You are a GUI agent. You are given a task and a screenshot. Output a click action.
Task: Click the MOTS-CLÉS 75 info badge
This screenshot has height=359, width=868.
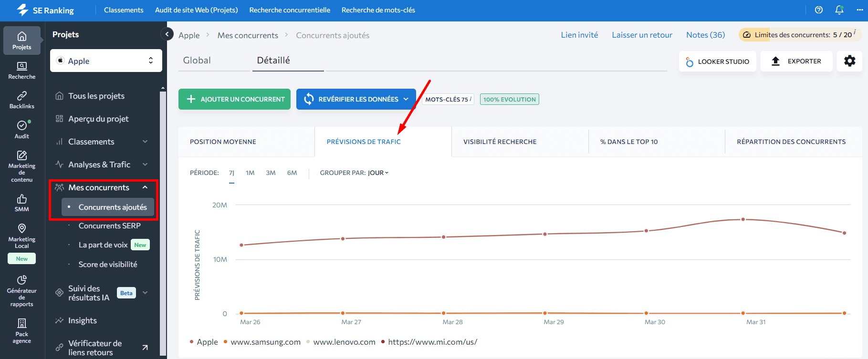tap(448, 99)
